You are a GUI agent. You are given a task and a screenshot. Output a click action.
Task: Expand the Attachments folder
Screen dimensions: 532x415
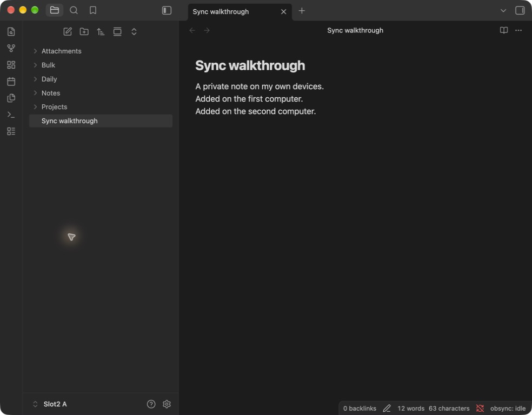101,51
